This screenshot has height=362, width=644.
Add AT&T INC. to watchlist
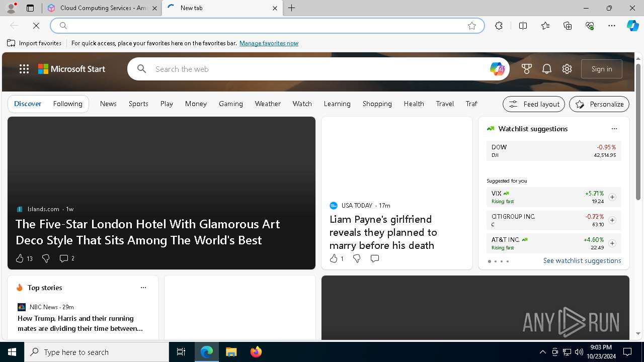coord(612,243)
